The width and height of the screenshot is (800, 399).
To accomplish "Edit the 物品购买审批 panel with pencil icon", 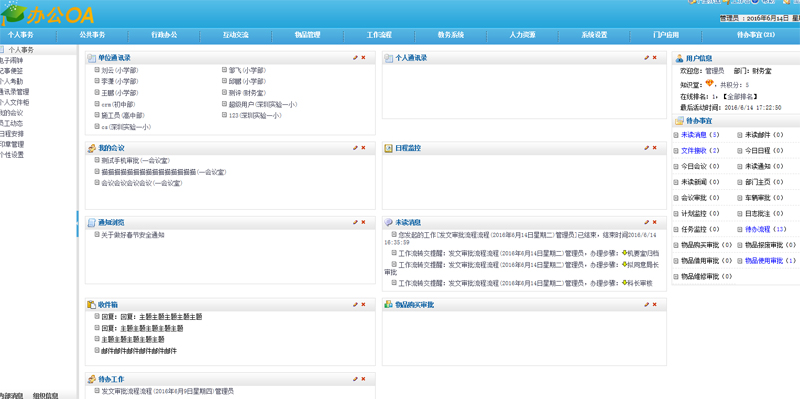I will (x=646, y=304).
